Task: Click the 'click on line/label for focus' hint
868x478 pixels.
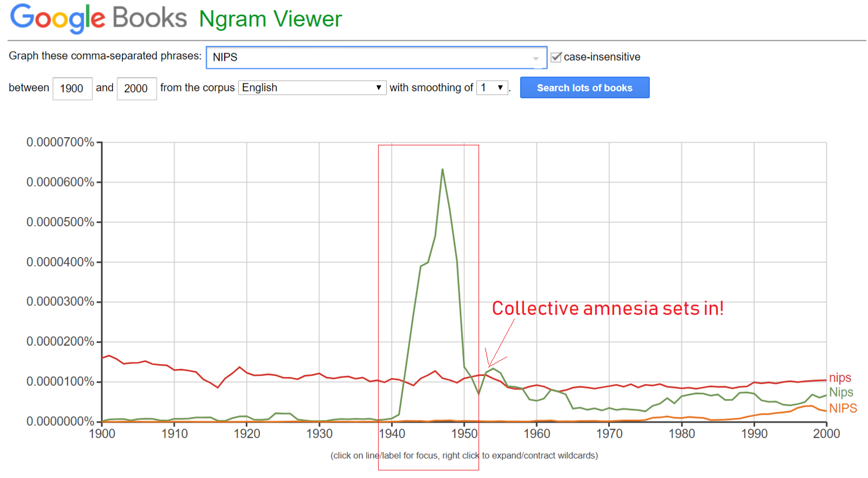Action: (x=464, y=456)
